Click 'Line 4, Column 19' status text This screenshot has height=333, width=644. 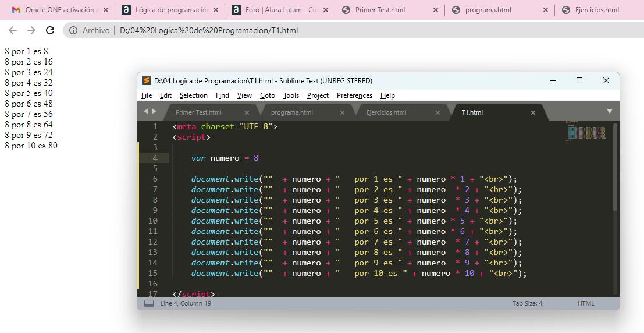coord(186,303)
